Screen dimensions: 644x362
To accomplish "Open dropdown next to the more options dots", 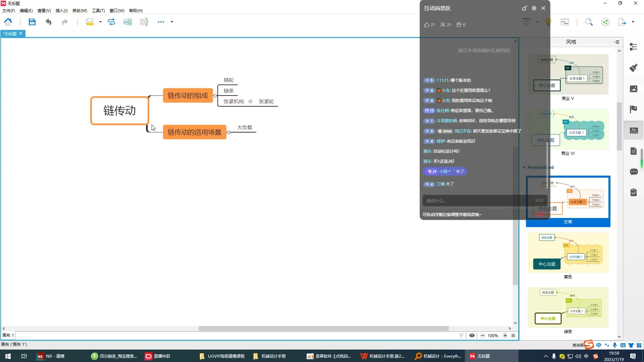I will click(x=172, y=22).
